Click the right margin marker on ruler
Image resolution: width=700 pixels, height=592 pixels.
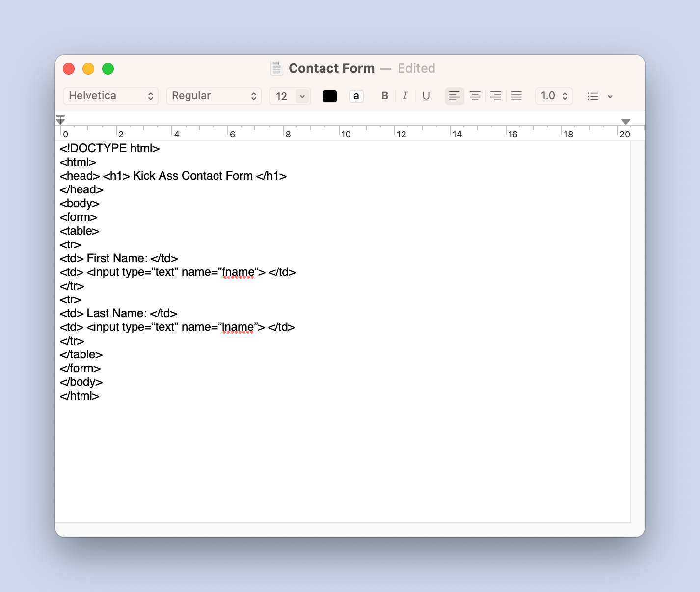[625, 121]
